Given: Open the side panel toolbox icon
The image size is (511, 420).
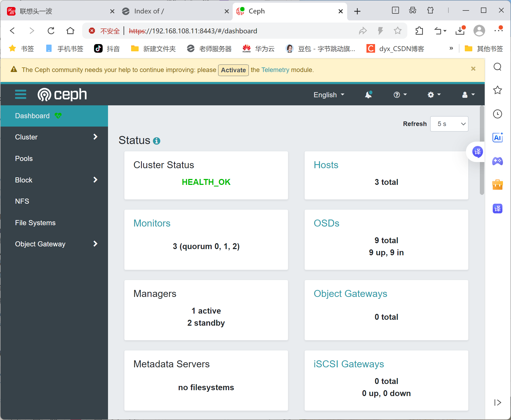Looking at the screenshot, I should (498, 185).
